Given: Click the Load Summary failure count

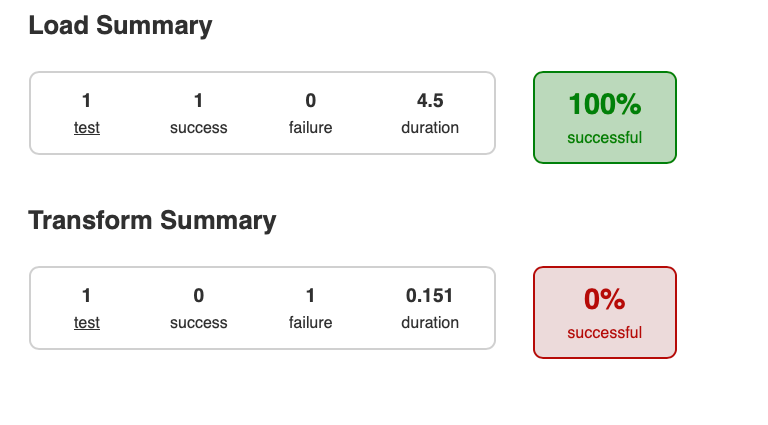Looking at the screenshot, I should click(x=310, y=101).
